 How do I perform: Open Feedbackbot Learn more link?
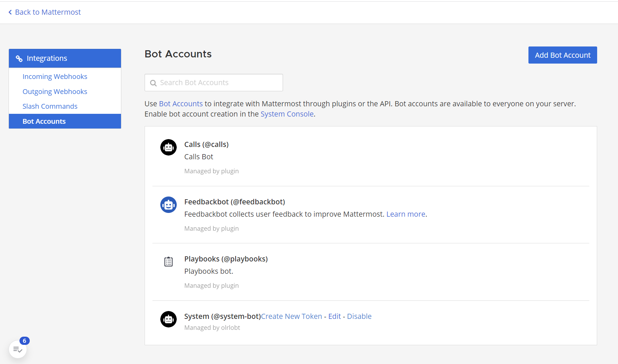pos(406,214)
